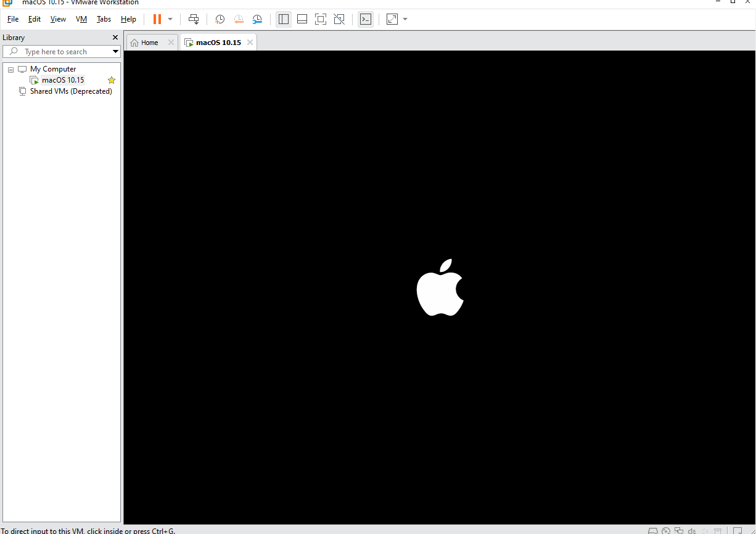Show the console view
The image size is (756, 534).
pos(366,19)
